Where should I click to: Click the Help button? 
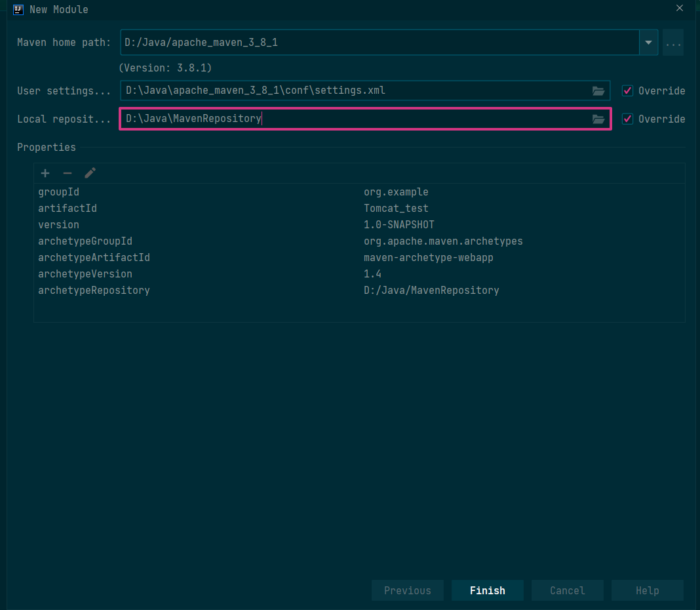(x=648, y=590)
